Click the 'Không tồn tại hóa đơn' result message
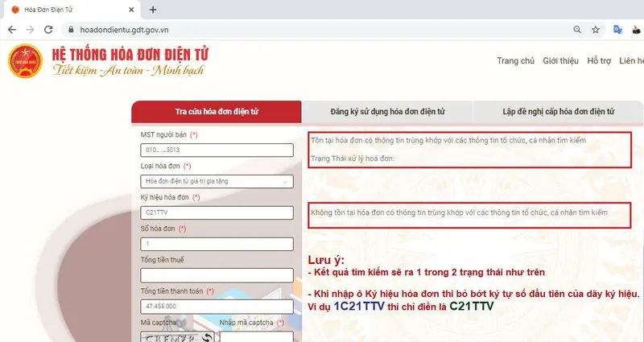 pyautogui.click(x=459, y=212)
